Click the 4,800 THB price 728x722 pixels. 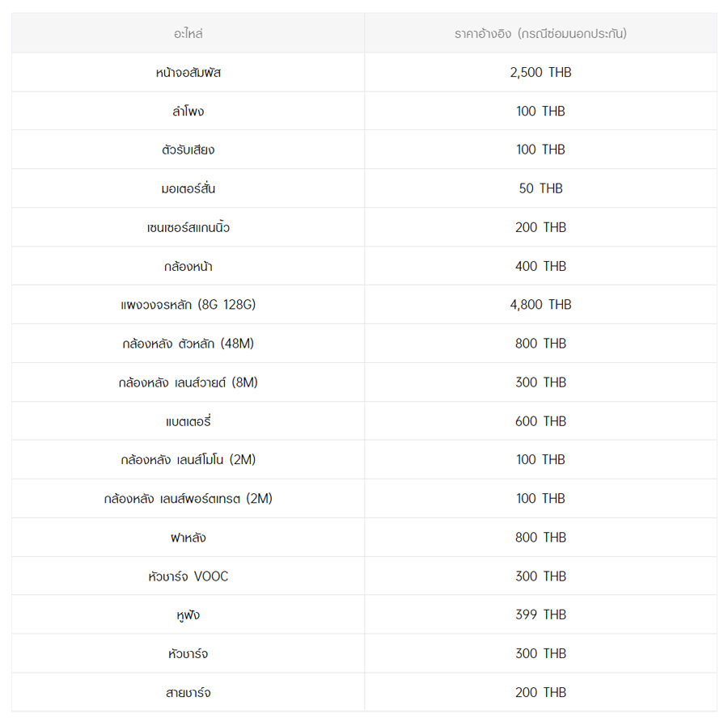[540, 306]
